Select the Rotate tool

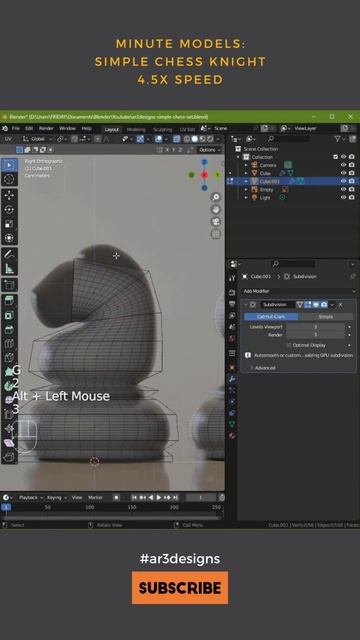click(9, 209)
